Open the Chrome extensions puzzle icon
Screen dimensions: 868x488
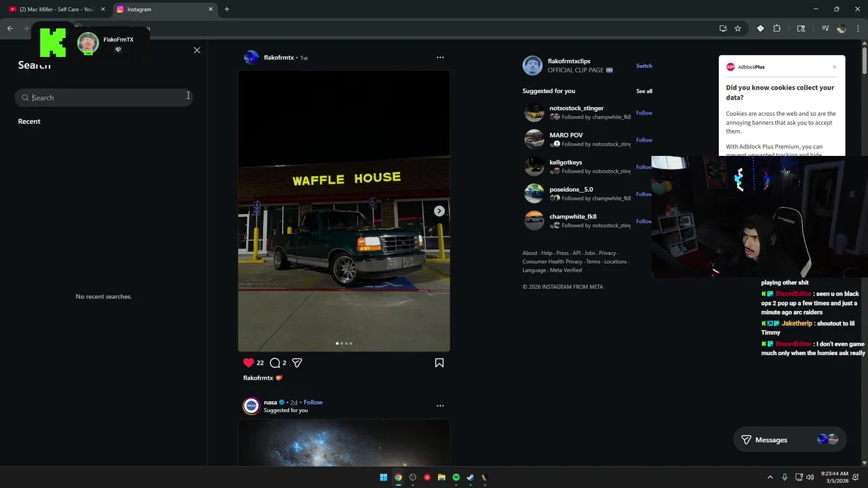[777, 28]
